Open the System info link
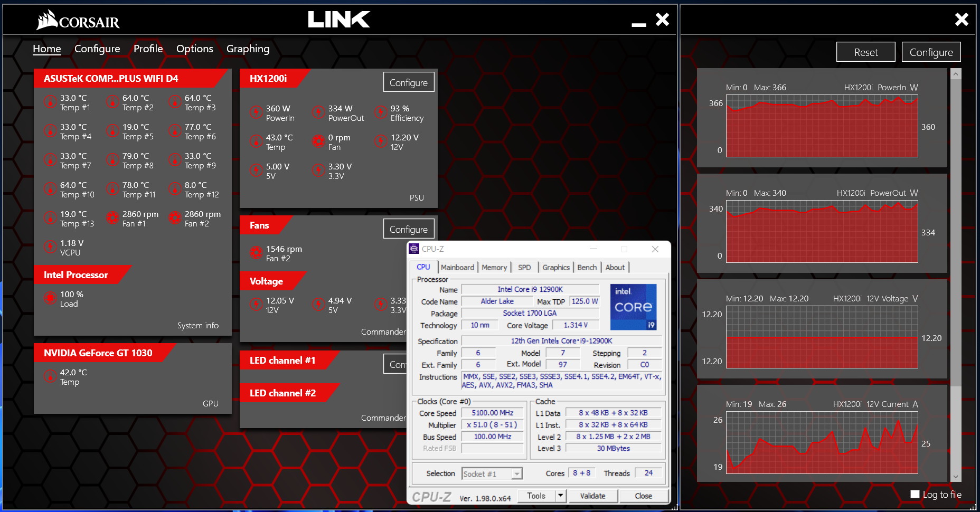The width and height of the screenshot is (980, 512). coord(198,325)
